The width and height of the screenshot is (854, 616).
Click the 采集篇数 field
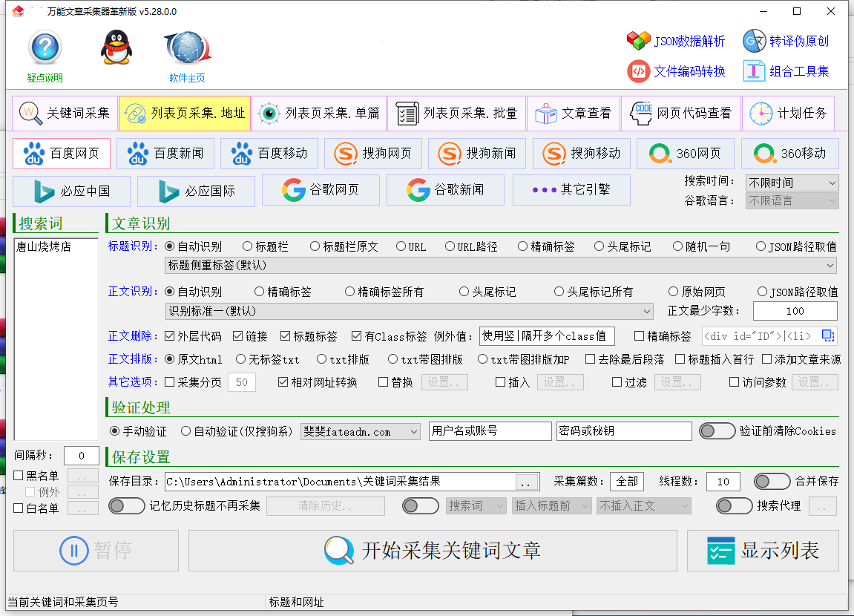tap(627, 482)
